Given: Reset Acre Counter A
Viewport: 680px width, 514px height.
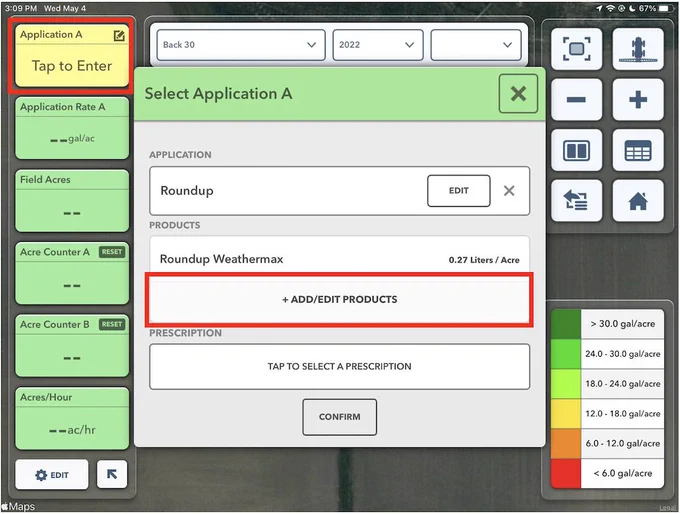Looking at the screenshot, I should (112, 252).
